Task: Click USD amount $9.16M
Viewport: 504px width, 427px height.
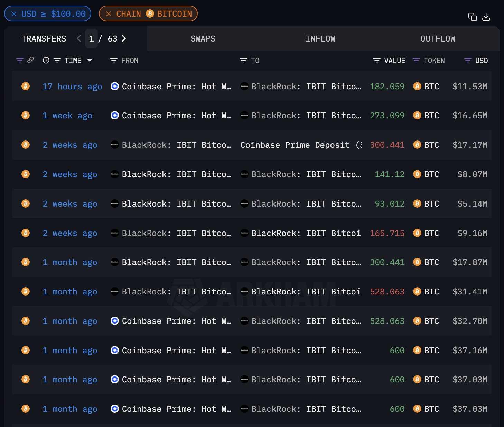Action: [x=472, y=233]
